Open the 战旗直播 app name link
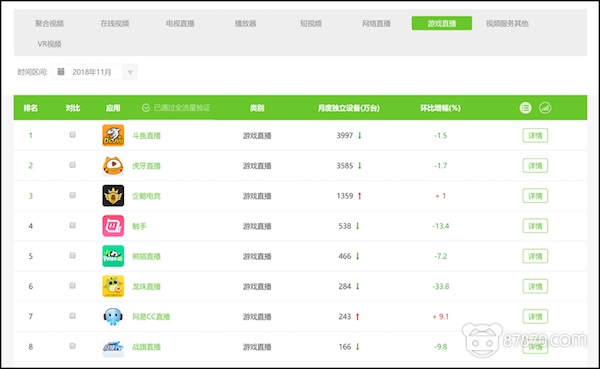Image resolution: width=600 pixels, height=369 pixels. coord(146,347)
